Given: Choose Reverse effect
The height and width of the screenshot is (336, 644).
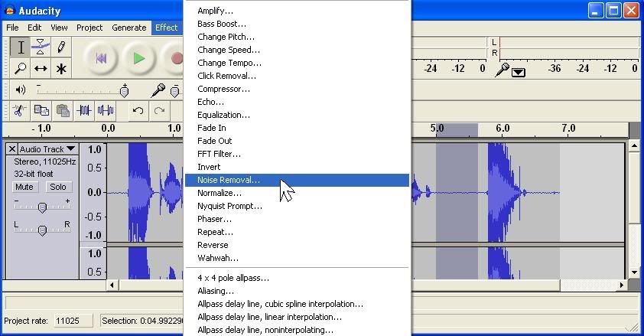Looking at the screenshot, I should 297,245.
